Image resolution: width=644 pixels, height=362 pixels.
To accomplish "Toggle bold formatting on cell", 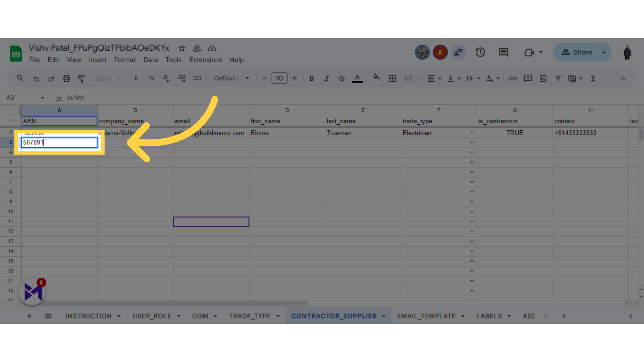I will [x=311, y=78].
